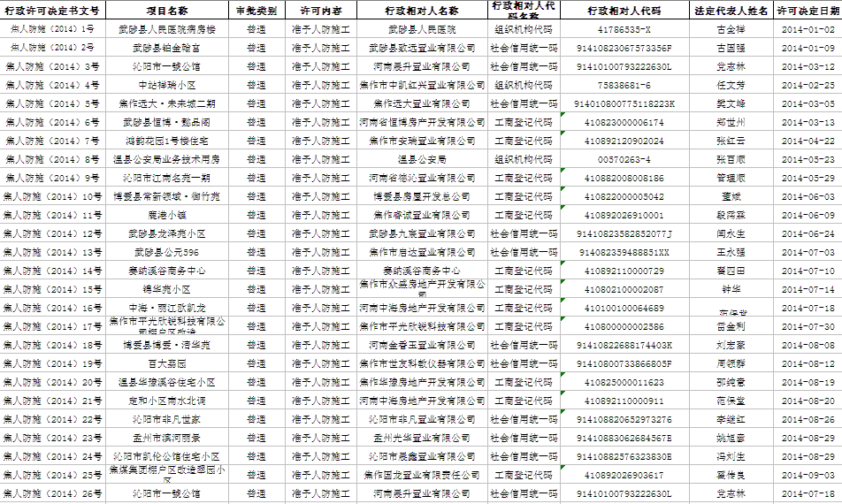Click the 鹿港小镇 project name cell
The image size is (842, 504).
(x=166, y=215)
